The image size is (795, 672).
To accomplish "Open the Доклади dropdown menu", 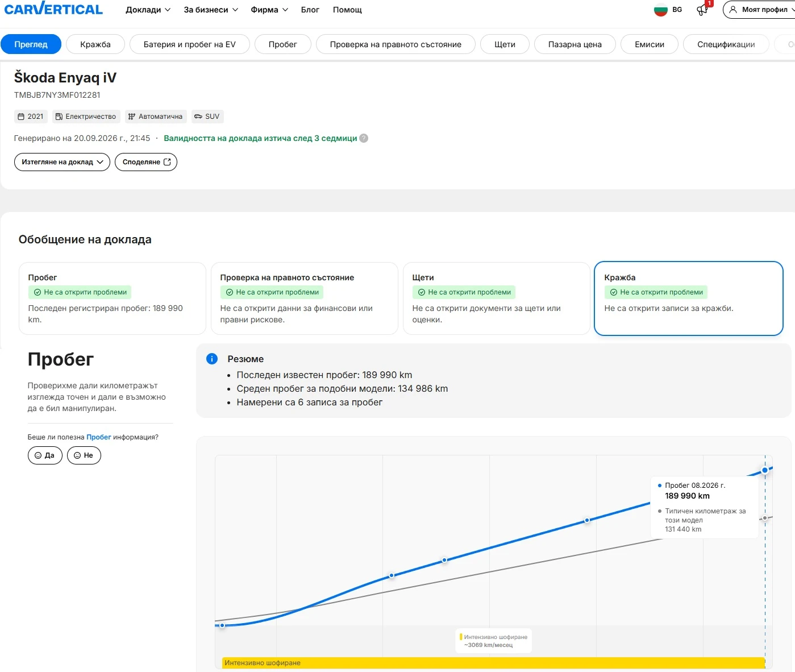I will [x=148, y=10].
